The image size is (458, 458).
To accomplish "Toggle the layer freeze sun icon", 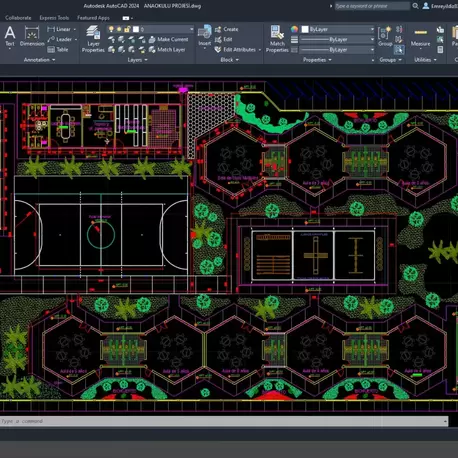I will coord(119,29).
